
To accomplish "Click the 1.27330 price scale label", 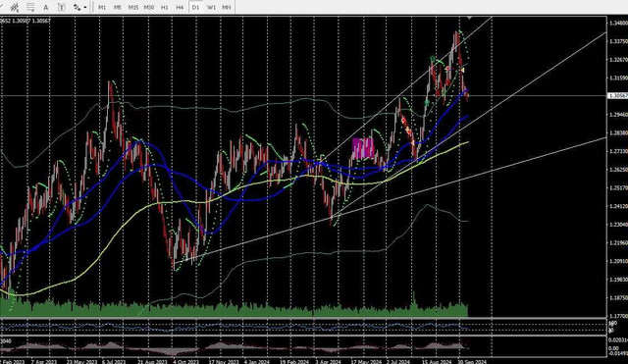I will point(618,151).
